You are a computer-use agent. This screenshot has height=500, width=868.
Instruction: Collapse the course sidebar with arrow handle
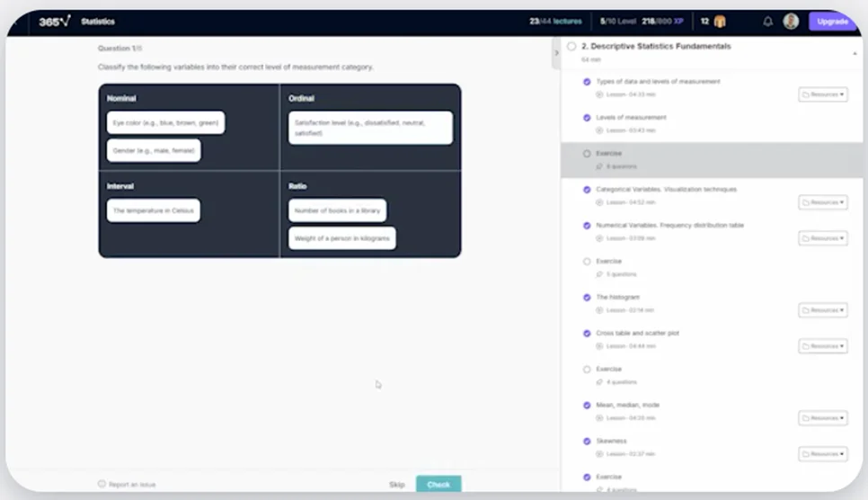coord(556,53)
